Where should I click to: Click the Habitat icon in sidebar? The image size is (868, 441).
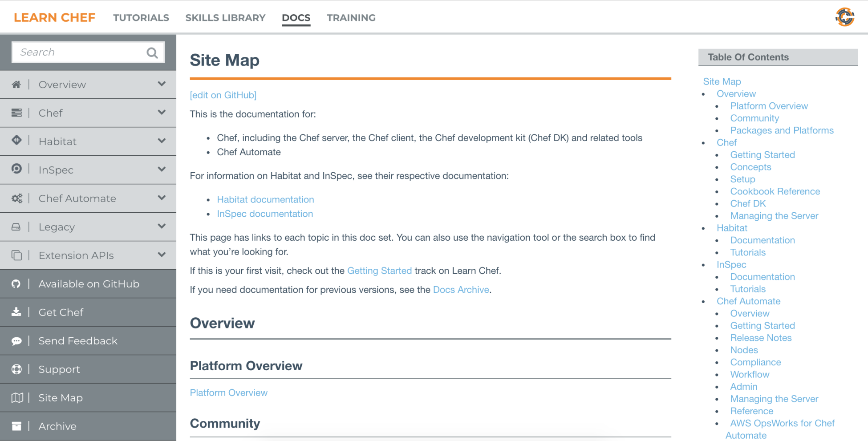click(16, 140)
